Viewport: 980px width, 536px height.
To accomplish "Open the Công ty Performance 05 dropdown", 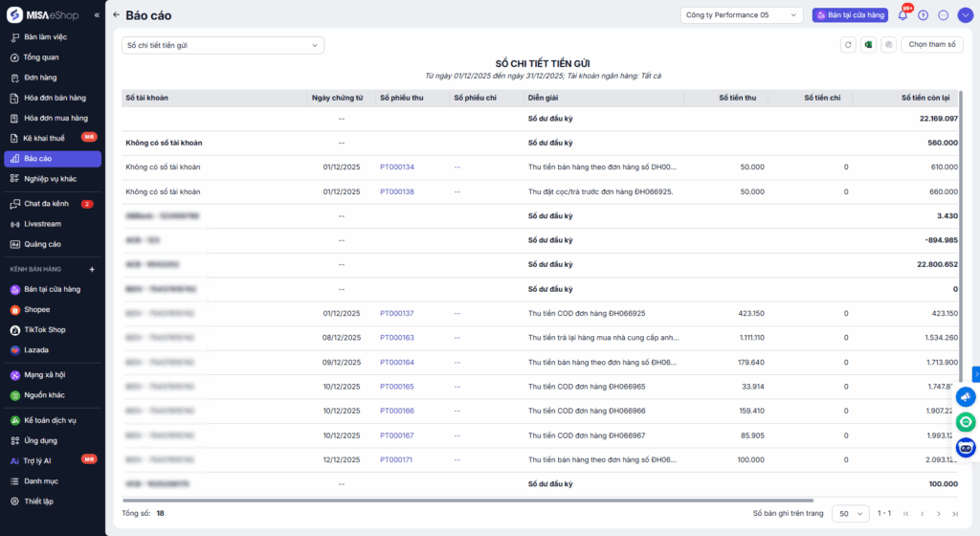I will tap(742, 15).
